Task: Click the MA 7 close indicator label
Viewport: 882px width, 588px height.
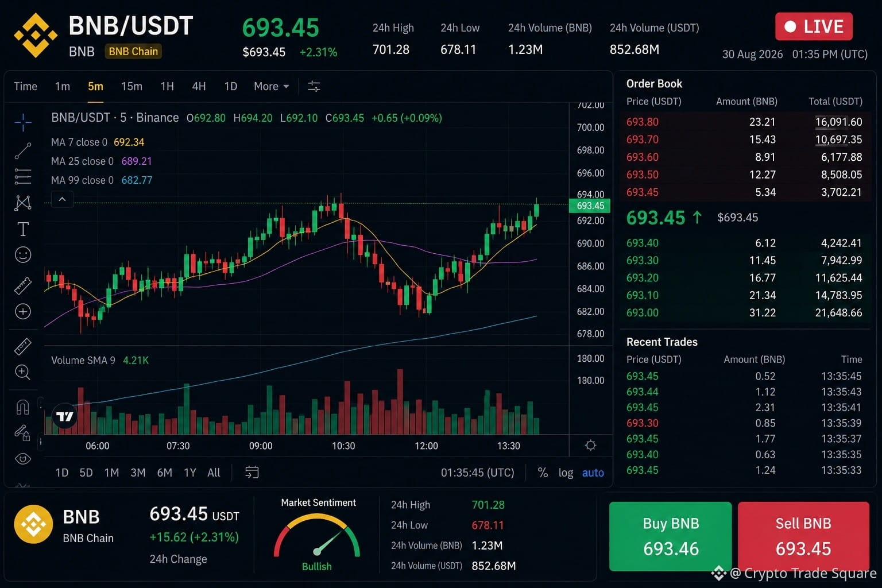Action: [x=79, y=142]
